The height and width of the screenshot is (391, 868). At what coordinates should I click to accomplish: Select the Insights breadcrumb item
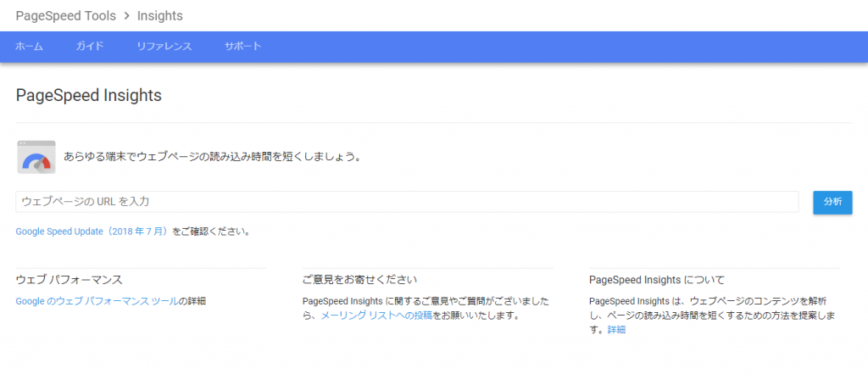coord(159,15)
